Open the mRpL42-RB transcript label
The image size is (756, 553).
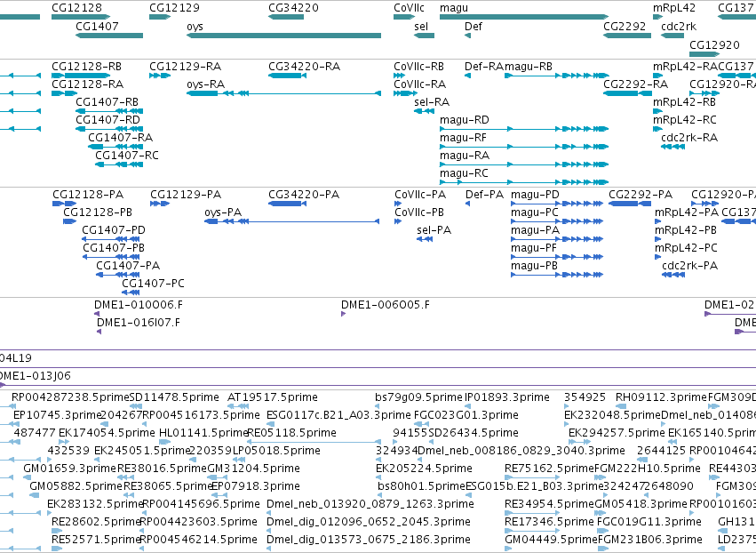685,103
